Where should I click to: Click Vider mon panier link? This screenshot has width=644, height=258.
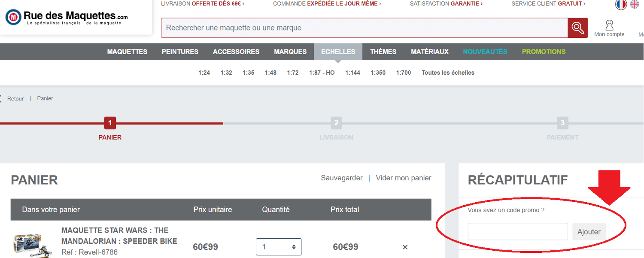tap(404, 178)
